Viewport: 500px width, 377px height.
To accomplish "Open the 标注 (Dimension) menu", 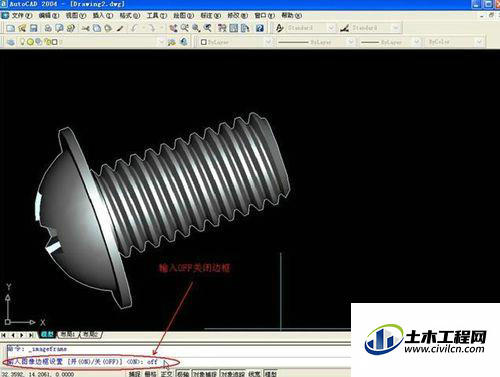I will pos(210,15).
